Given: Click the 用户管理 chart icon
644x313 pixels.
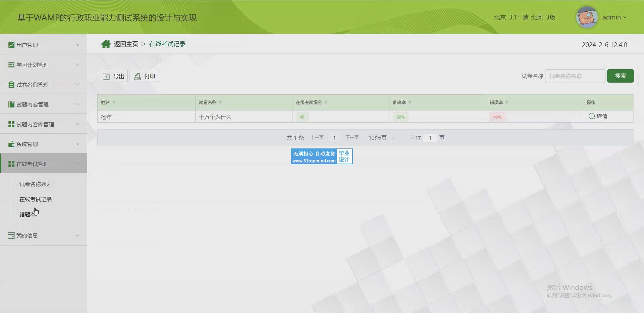Looking at the screenshot, I should click(11, 45).
